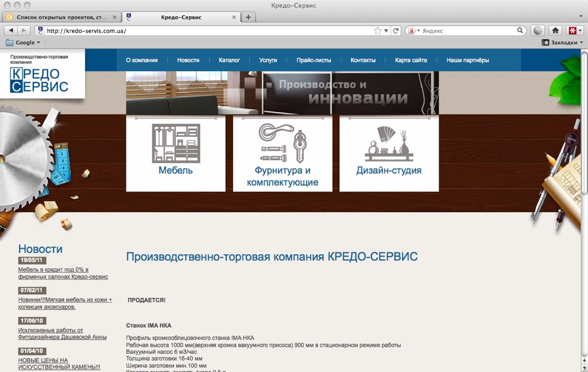Screen dimensions: 588x372
Task: Open Прайс-листы navigation item
Action: point(314,60)
